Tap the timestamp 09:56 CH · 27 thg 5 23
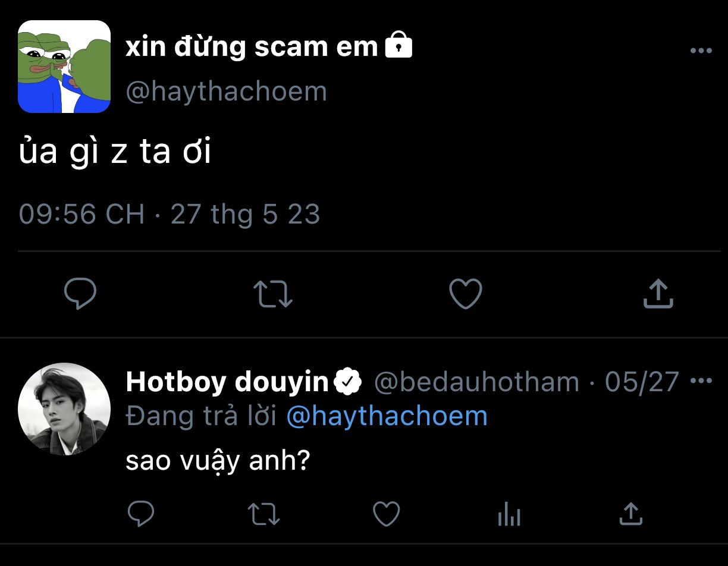Viewport: 728px width, 566px height. coord(170,214)
